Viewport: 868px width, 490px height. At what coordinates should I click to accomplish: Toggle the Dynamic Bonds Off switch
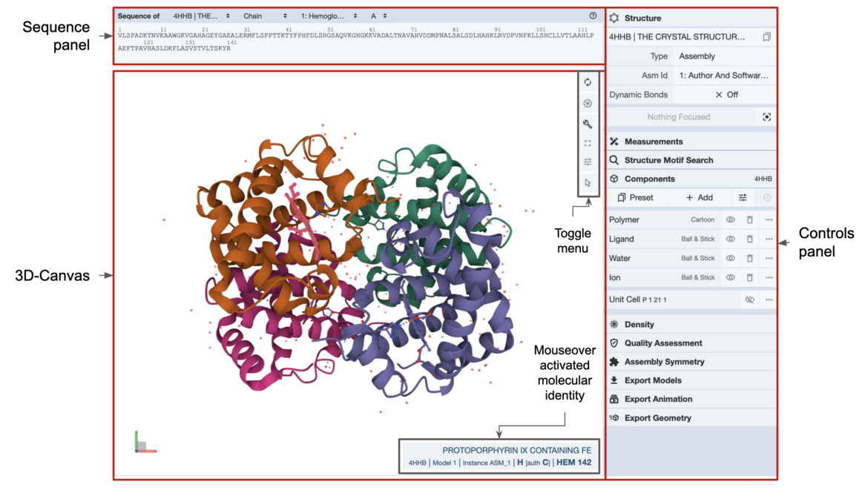(726, 95)
